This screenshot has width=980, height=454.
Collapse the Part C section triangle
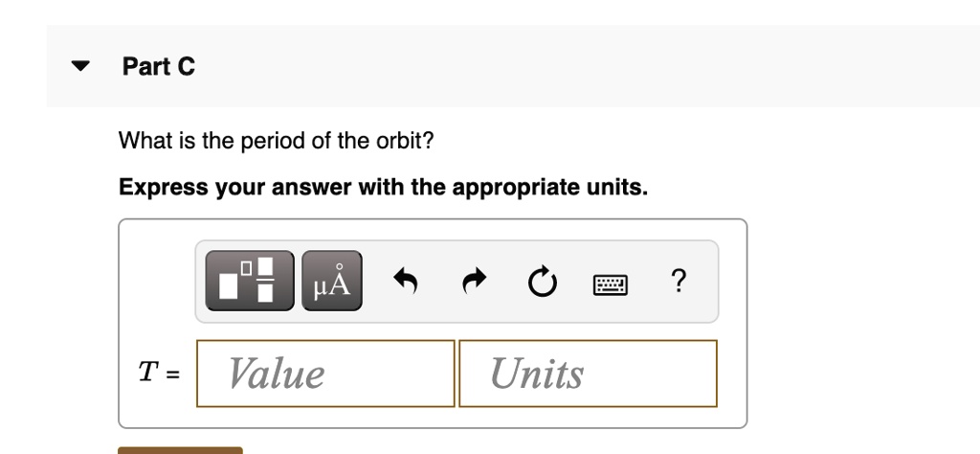point(80,66)
